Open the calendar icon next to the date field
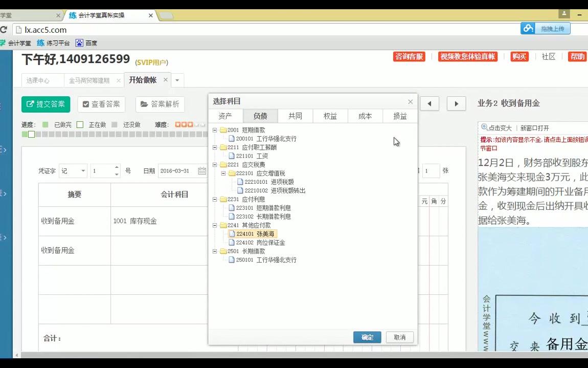The width and height of the screenshot is (588, 368). (x=202, y=171)
